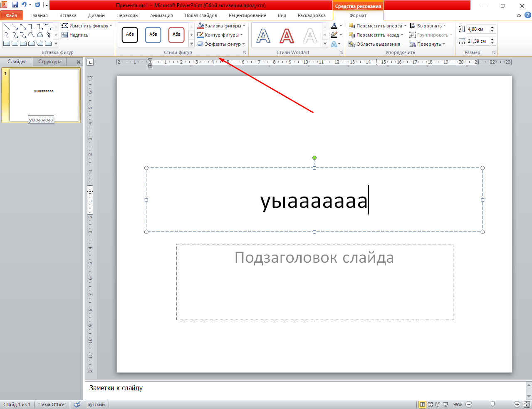Pick the double-headed arrow shape
This screenshot has width=532, height=409.
click(x=23, y=27)
